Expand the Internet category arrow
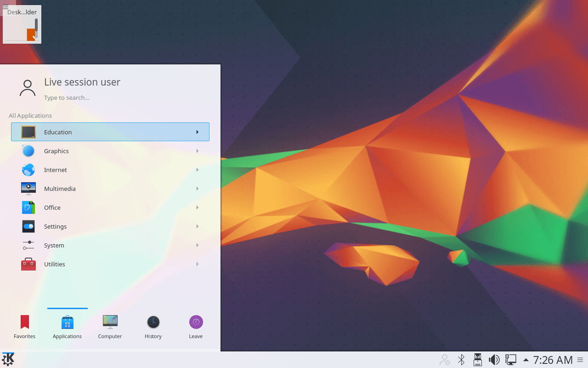The image size is (588, 368). [x=197, y=170]
